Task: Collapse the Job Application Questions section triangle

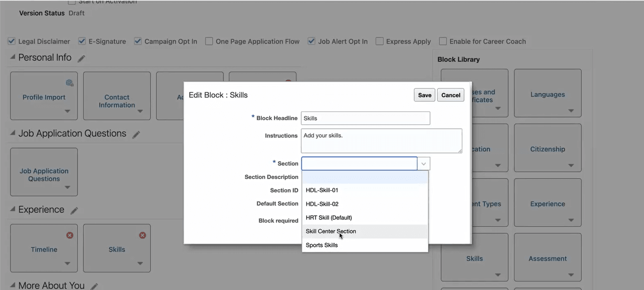Action: pos(12,133)
